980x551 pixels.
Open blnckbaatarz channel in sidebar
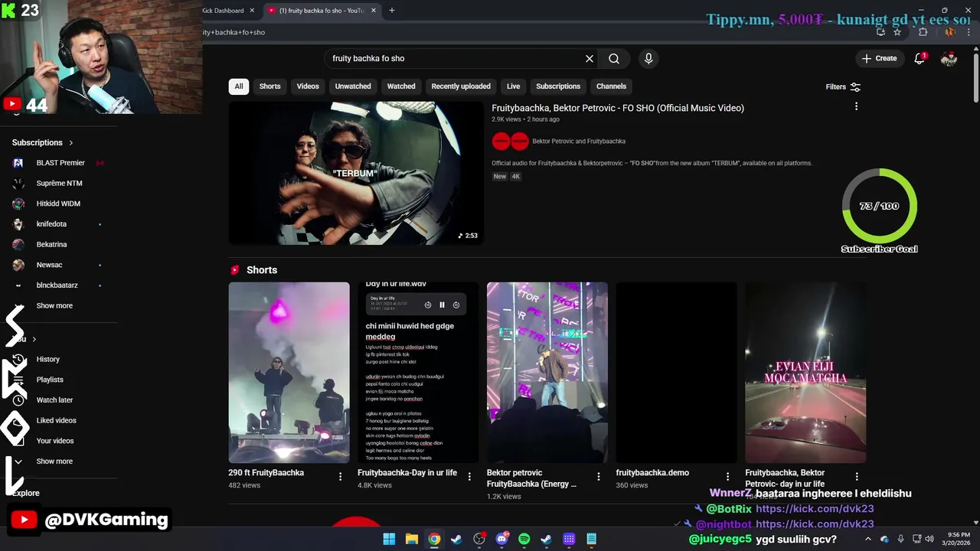[57, 285]
